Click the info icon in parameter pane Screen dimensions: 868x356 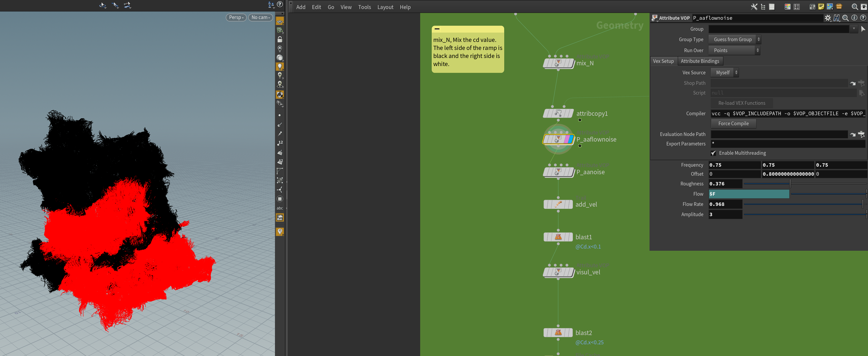(854, 18)
